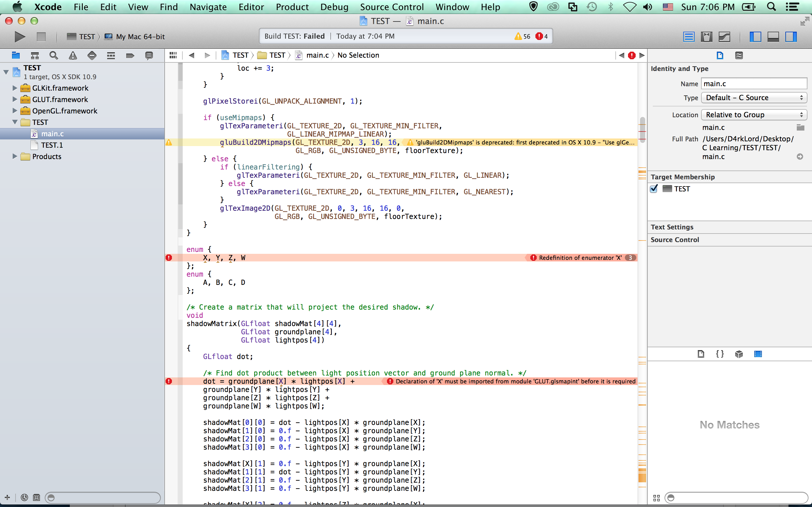Image resolution: width=812 pixels, height=507 pixels.
Task: Show the Breakpoint navigator
Action: click(x=130, y=55)
